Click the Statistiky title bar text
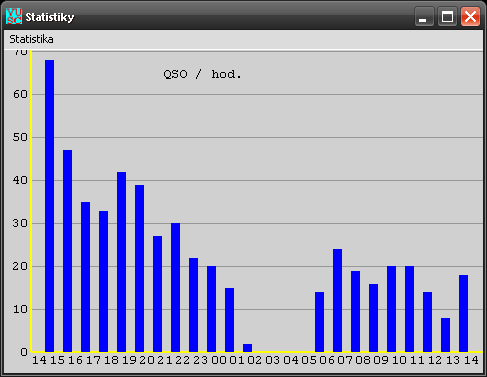 coord(50,17)
